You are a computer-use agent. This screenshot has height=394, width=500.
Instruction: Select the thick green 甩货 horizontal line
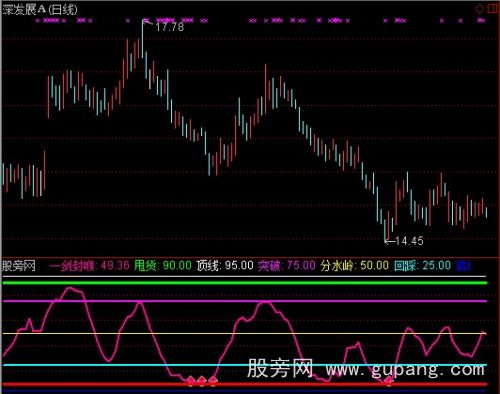pyautogui.click(x=245, y=283)
